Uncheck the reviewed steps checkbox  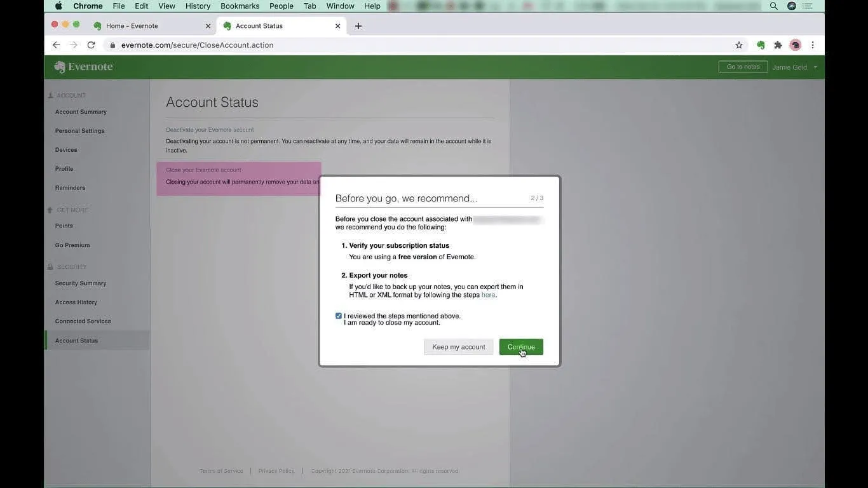(x=339, y=316)
